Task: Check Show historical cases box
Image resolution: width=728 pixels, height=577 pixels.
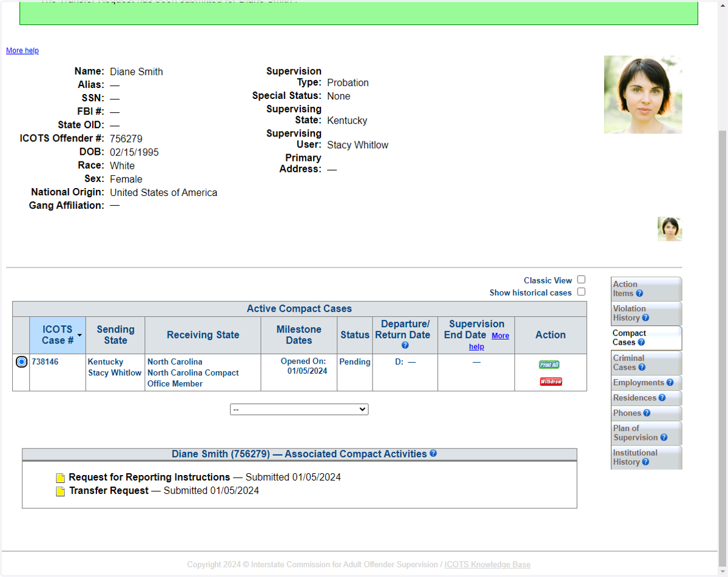Action: pyautogui.click(x=581, y=292)
